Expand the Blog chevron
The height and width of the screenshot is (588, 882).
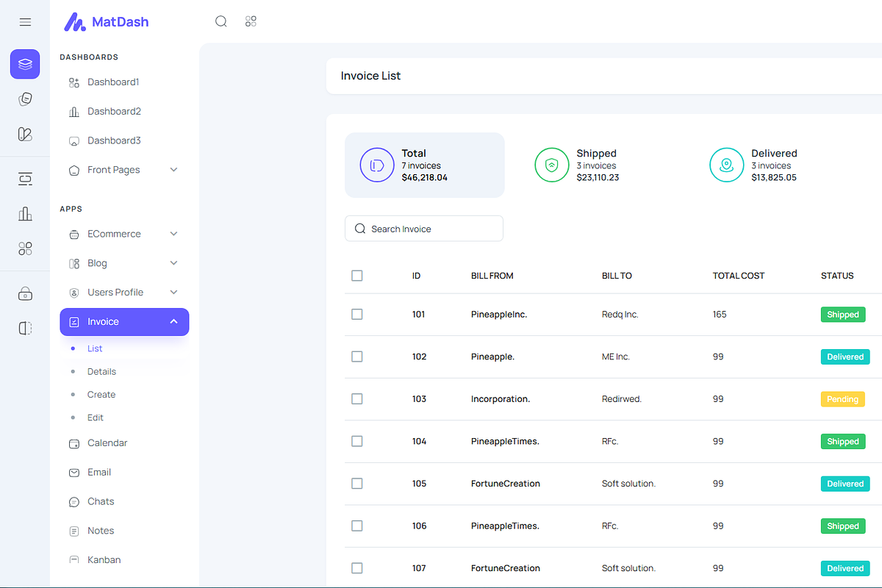pos(173,263)
